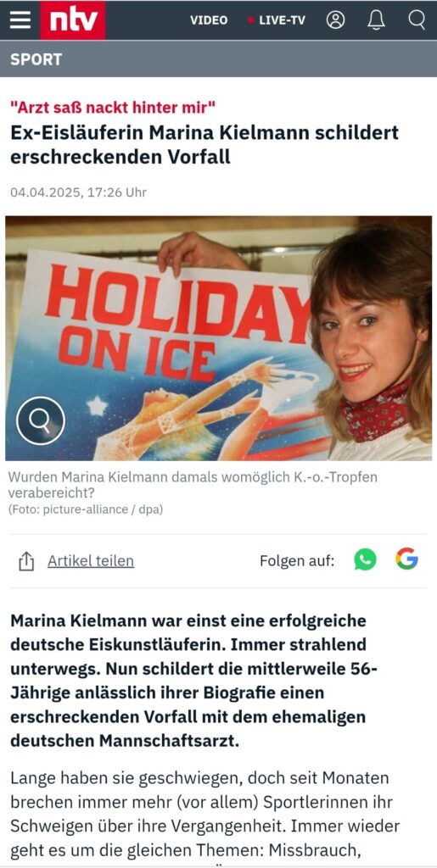Click the red kicker quote line

coord(113,108)
